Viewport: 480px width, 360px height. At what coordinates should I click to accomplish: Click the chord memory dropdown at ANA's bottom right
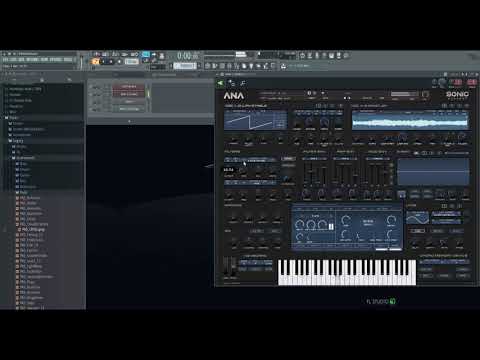pyautogui.click(x=444, y=262)
